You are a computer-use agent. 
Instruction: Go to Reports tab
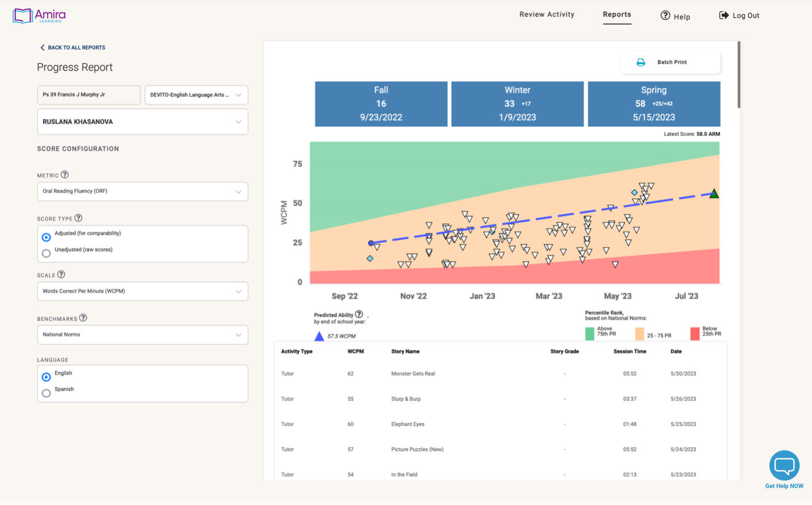coord(617,15)
